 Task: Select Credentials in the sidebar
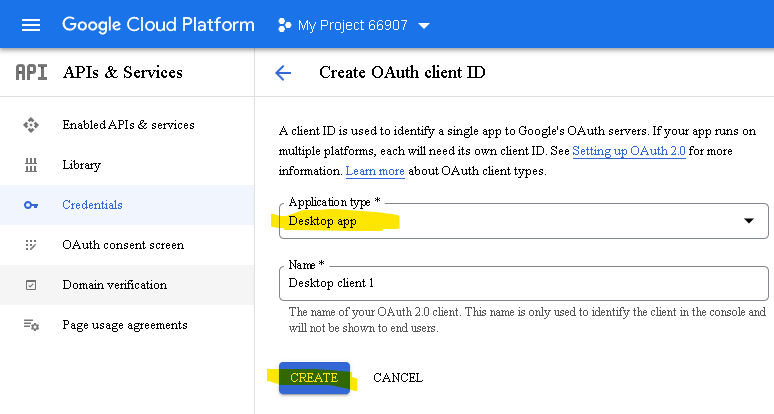[92, 205]
